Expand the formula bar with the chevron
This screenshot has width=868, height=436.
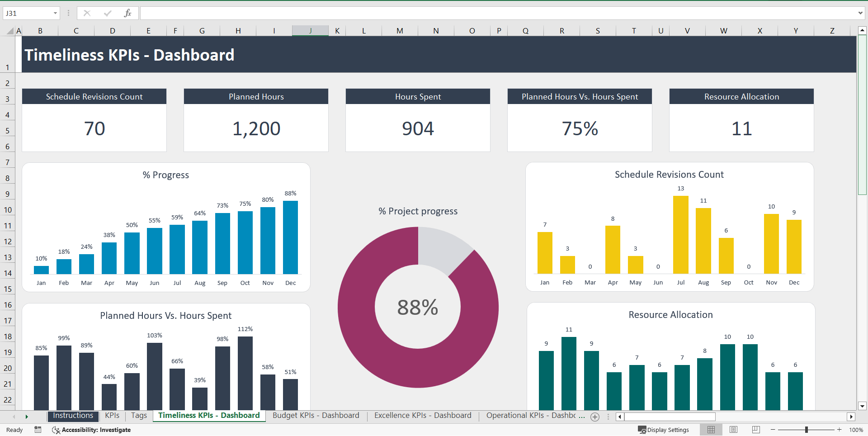coord(860,13)
